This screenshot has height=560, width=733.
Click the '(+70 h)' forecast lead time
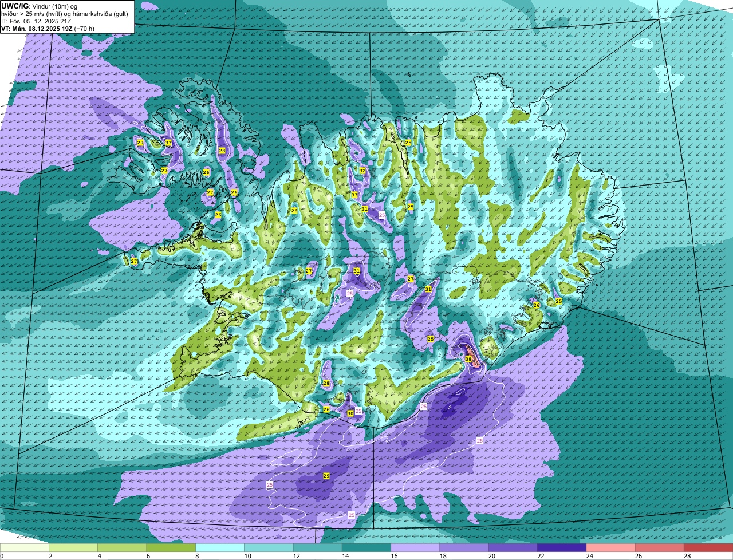click(x=85, y=29)
